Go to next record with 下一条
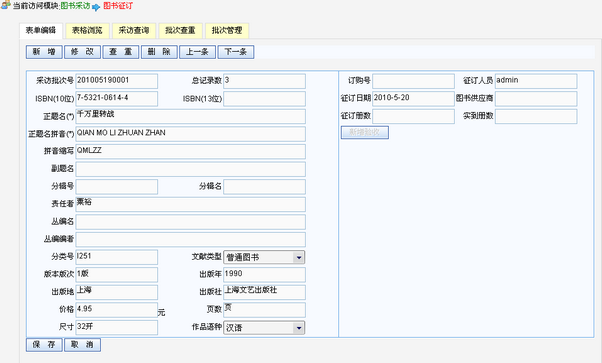 pos(236,52)
